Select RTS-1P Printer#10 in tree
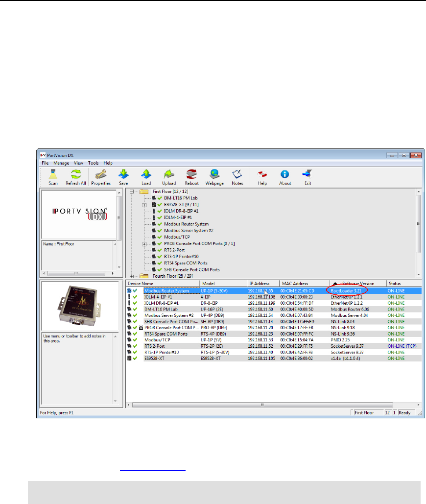The width and height of the screenshot is (426, 504). tap(181, 257)
